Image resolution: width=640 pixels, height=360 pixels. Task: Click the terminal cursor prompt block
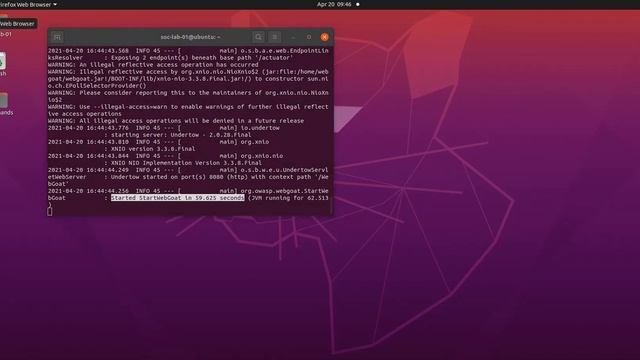[x=50, y=211]
